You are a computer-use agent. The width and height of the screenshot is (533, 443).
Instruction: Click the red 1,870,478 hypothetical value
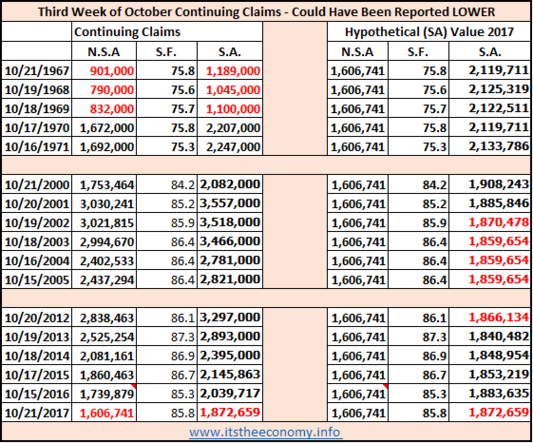pos(499,222)
